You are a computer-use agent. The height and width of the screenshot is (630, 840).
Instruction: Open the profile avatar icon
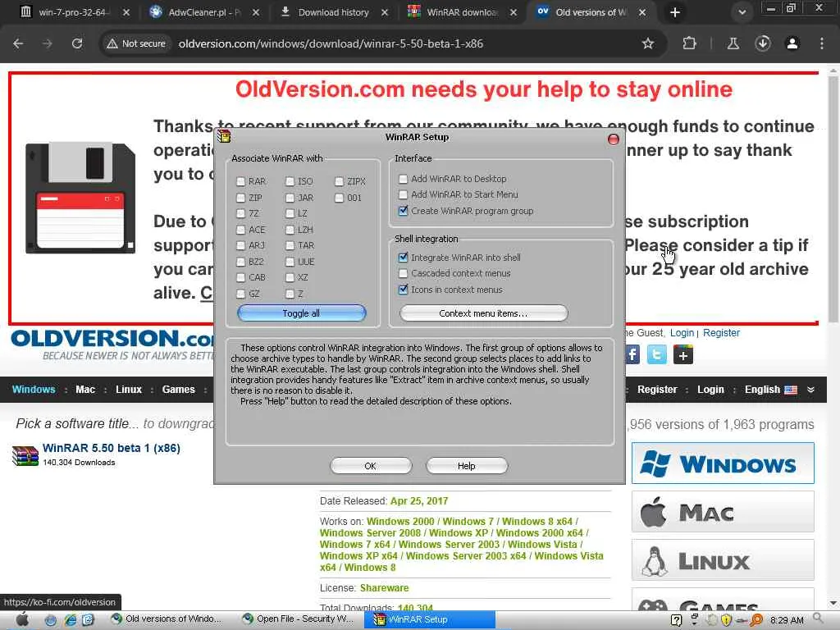tap(792, 44)
